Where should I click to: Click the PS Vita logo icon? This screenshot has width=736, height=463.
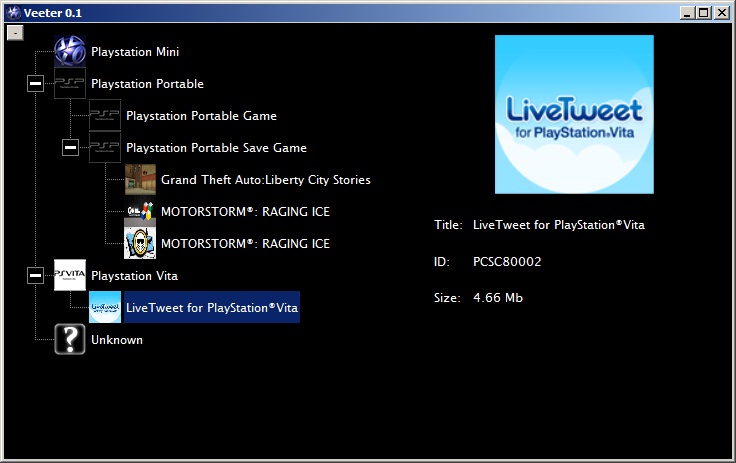coord(70,275)
